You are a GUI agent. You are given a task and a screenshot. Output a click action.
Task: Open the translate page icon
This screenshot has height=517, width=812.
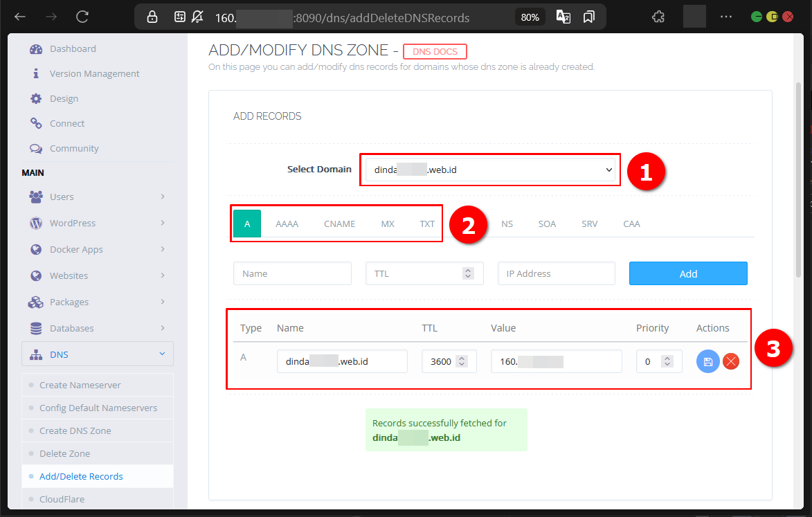[563, 17]
